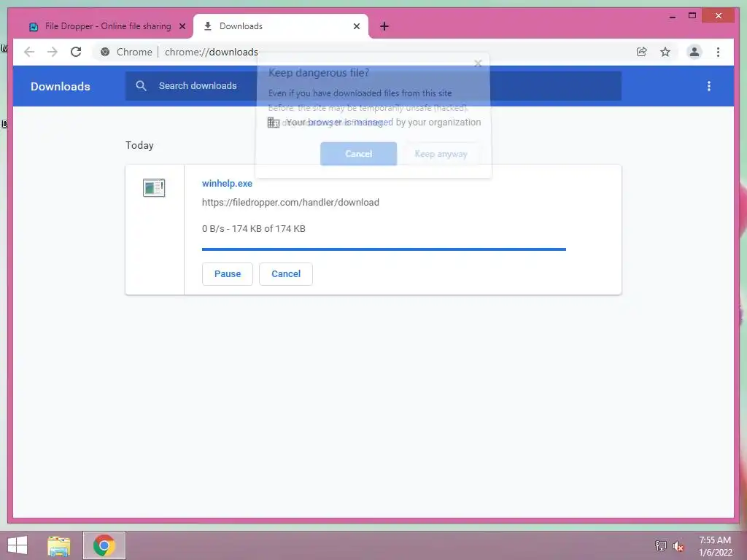Image resolution: width=747 pixels, height=560 pixels.
Task: Open the winhelp.exe file link
Action: click(x=227, y=183)
